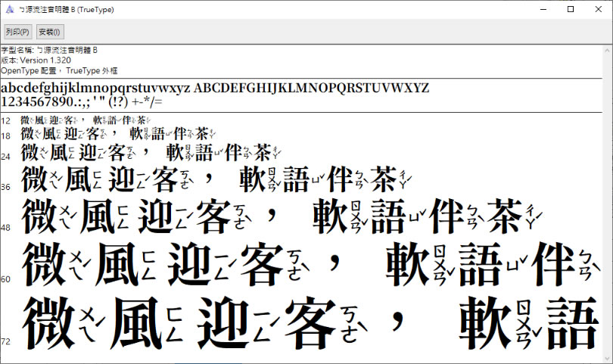Viewport: 613px width, 364px height.
Task: Click the font viewer icon in title bar
Action: pos(10,9)
